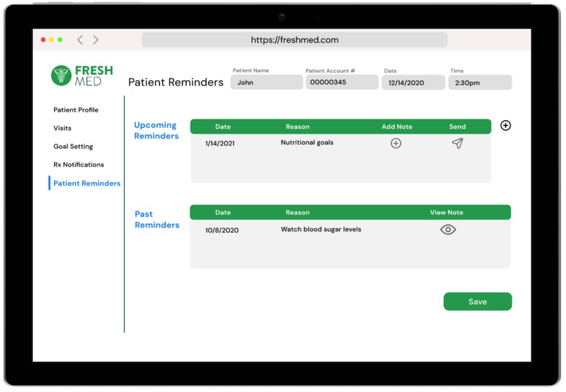566x392 pixels.
Task: Click the 10/8/2020 date cell
Action: click(x=222, y=230)
